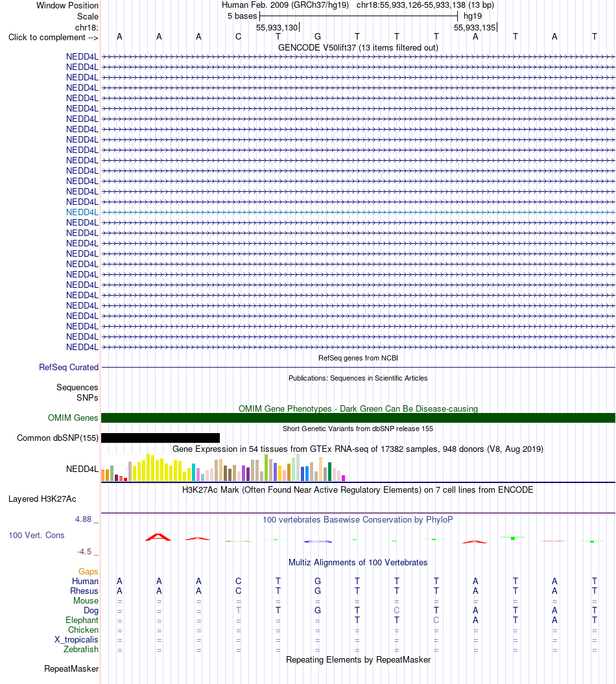Screen dimensions: 616x684
Task: Open '100 vertebrates Basewise Conservation by PhyloP' title
Action: [x=358, y=519]
